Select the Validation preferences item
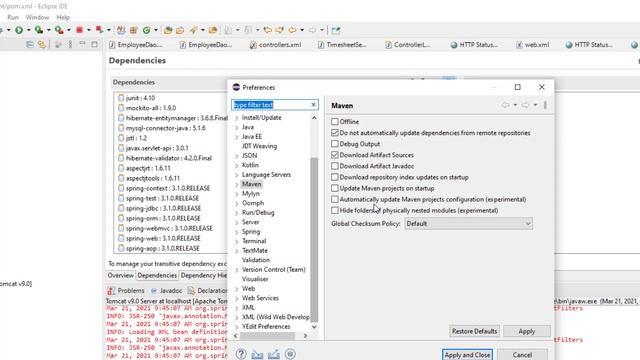This screenshot has height=360, width=640. pyautogui.click(x=256, y=260)
